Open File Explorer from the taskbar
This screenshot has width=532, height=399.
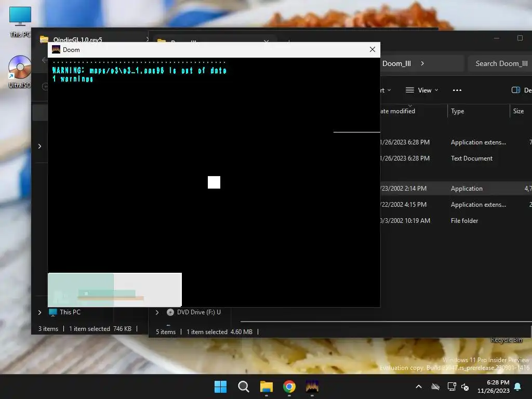[267, 387]
